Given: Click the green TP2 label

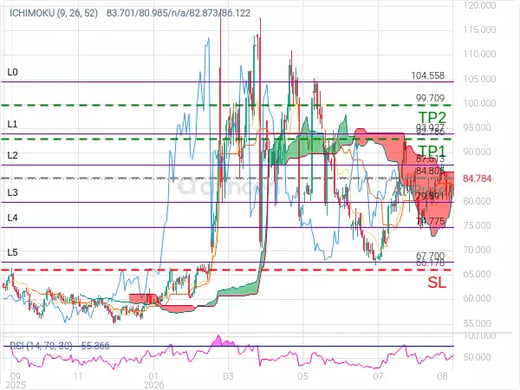Looking at the screenshot, I should coord(432,117).
